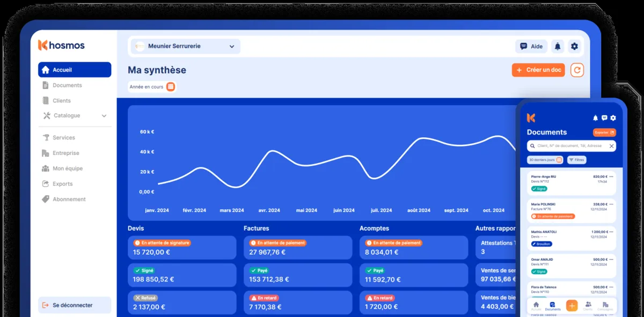644x317 pixels.
Task: Open the Exports page
Action: click(x=63, y=184)
